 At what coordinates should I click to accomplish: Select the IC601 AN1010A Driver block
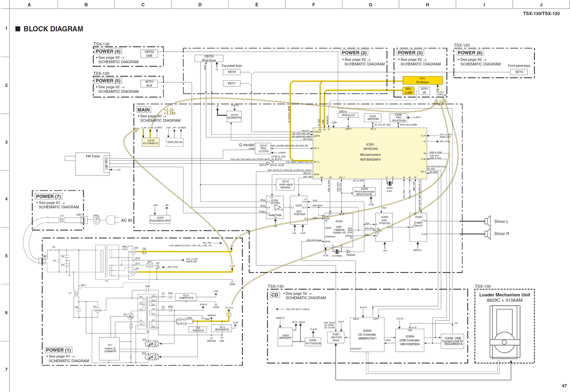point(336,337)
